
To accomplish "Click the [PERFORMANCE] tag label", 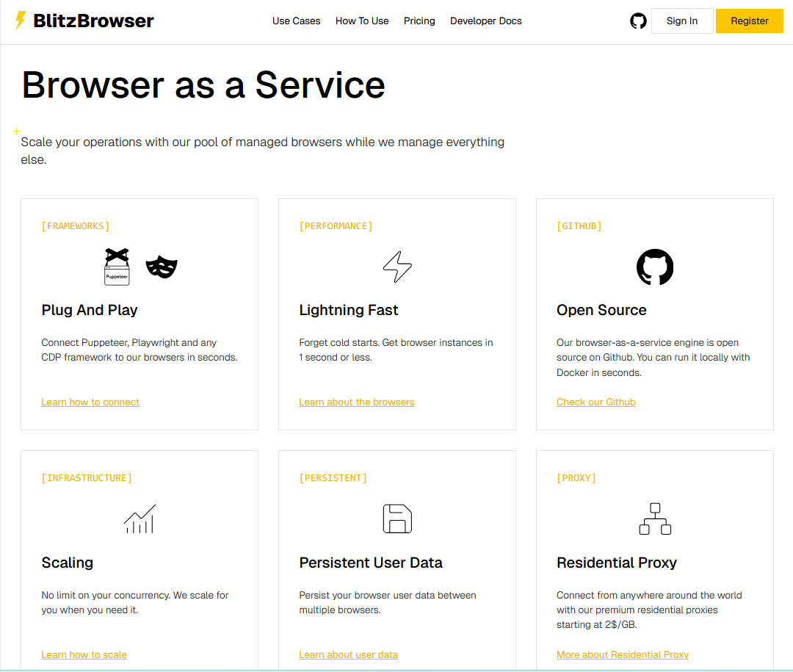I will 336,225.
